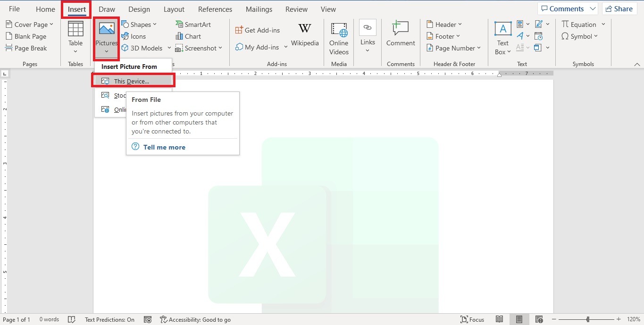
Task: Add a new Comment from the ribbon
Action: 401,34
